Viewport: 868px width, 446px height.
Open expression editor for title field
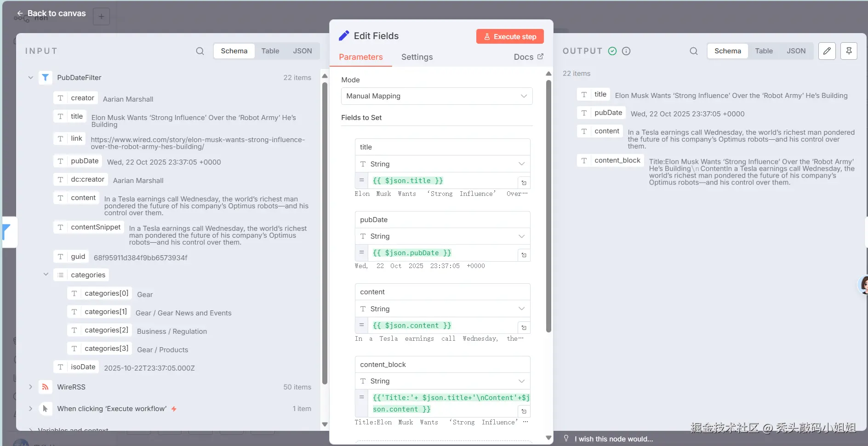pos(524,183)
